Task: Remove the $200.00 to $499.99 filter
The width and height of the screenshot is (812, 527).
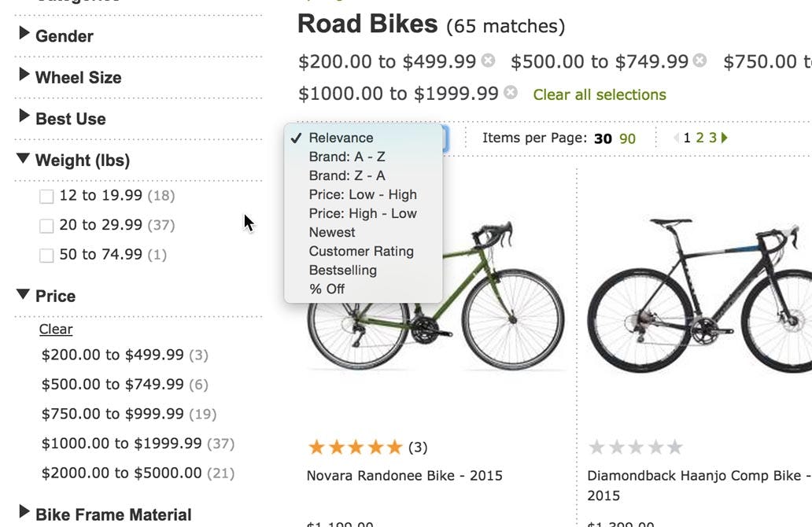Action: tap(489, 61)
